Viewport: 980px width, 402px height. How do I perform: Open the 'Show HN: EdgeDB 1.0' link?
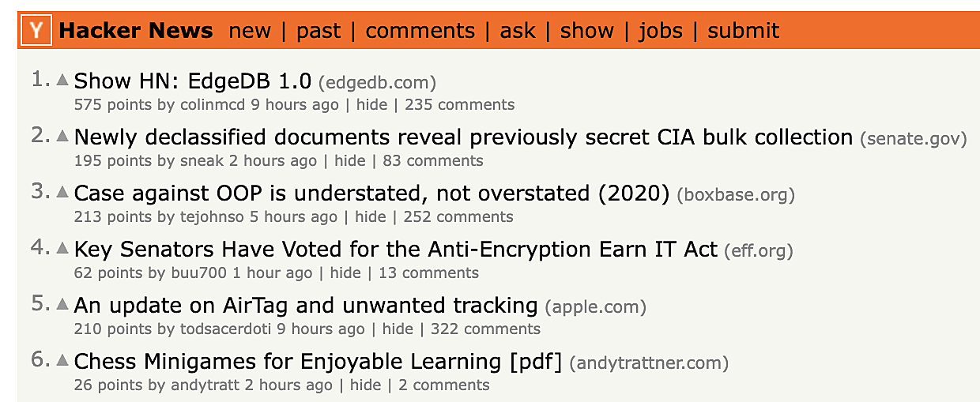click(193, 81)
